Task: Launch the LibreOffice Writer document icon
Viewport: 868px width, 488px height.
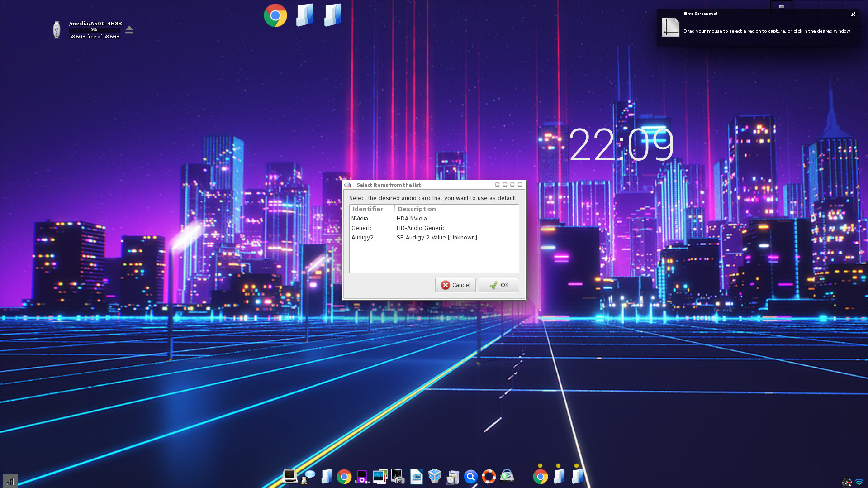Action: coord(416,477)
